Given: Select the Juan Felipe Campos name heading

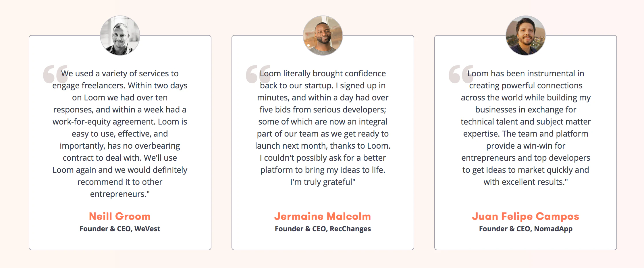Looking at the screenshot, I should (526, 217).
